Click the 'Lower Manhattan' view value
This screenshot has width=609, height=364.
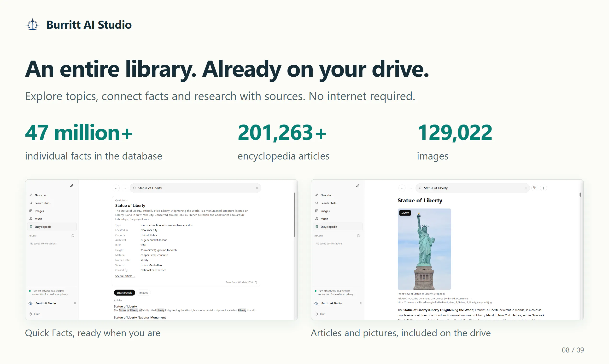[151, 265]
